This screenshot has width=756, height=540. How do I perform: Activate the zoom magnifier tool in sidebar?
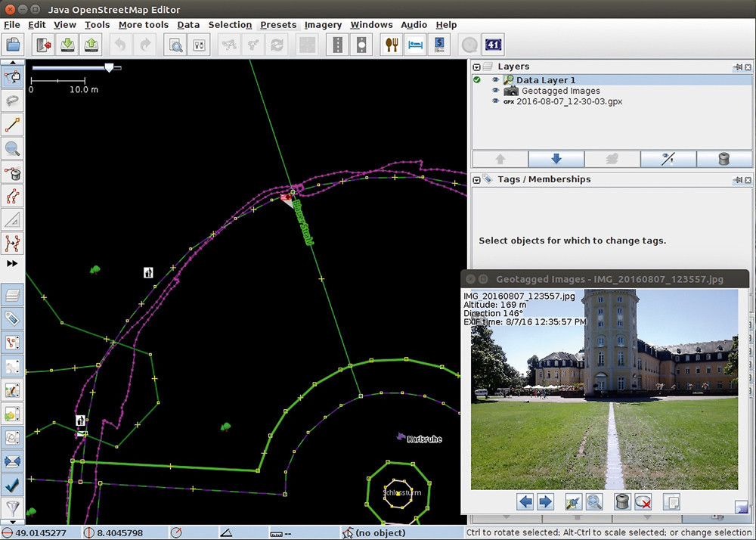(12, 148)
